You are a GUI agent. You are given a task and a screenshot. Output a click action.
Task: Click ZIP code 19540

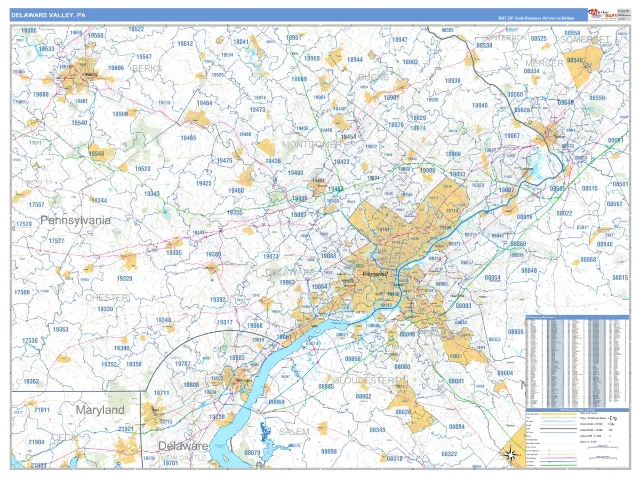click(x=79, y=123)
